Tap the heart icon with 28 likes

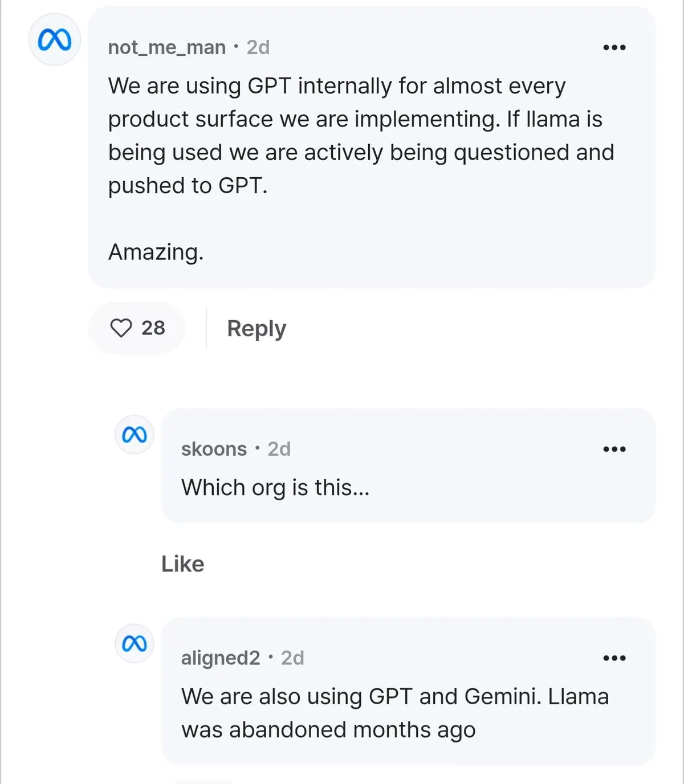tap(121, 328)
